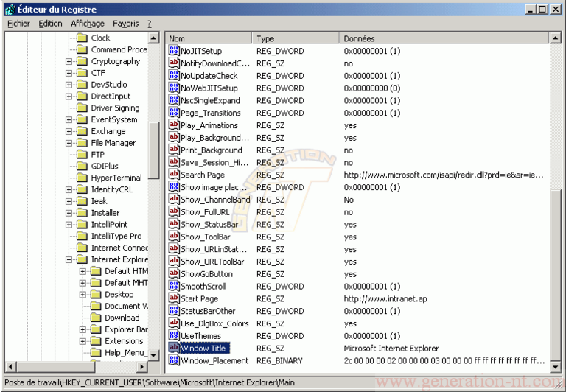The image size is (566, 392).
Task: Click tree pane scroll left arrow
Action: tap(10, 367)
